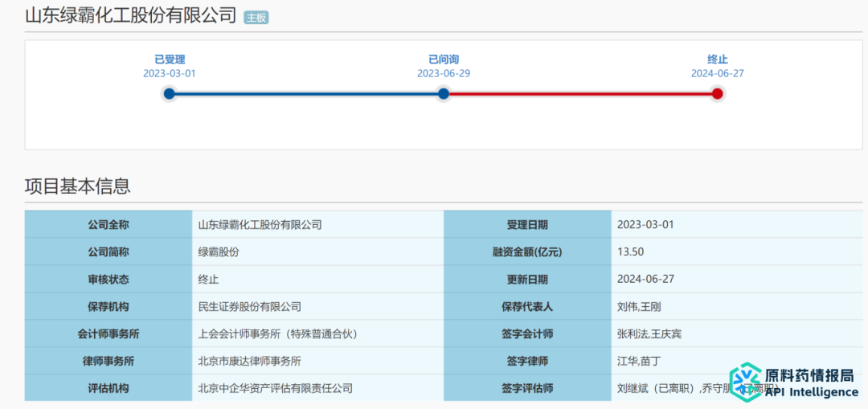Image resolution: width=868 pixels, height=409 pixels.
Task: Click the 主板 board tag badge
Action: coord(256,18)
